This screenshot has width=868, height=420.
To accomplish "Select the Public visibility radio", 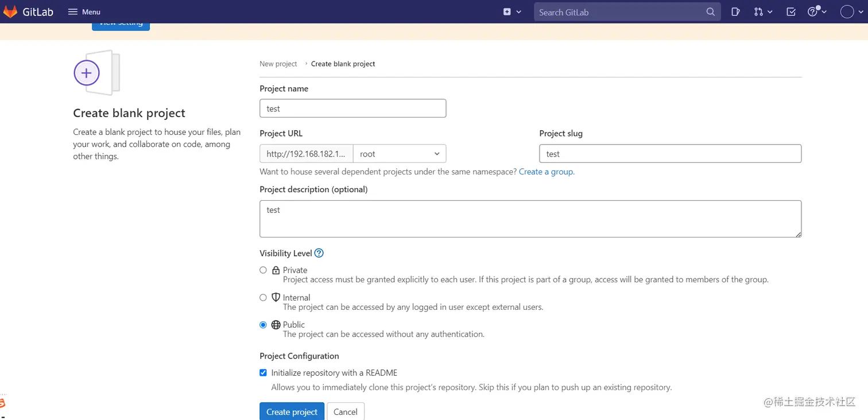I will tap(263, 325).
